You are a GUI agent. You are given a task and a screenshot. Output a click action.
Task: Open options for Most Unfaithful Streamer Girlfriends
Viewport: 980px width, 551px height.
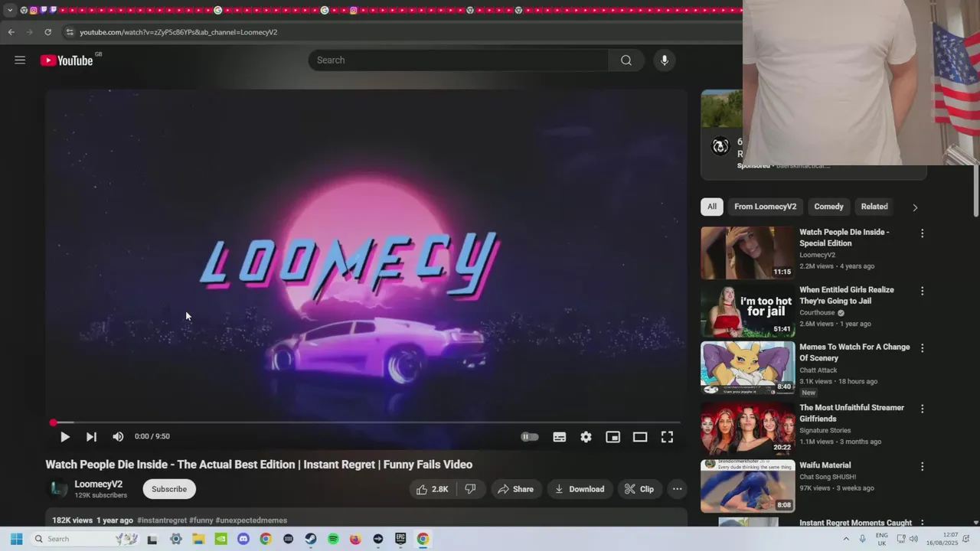click(922, 409)
